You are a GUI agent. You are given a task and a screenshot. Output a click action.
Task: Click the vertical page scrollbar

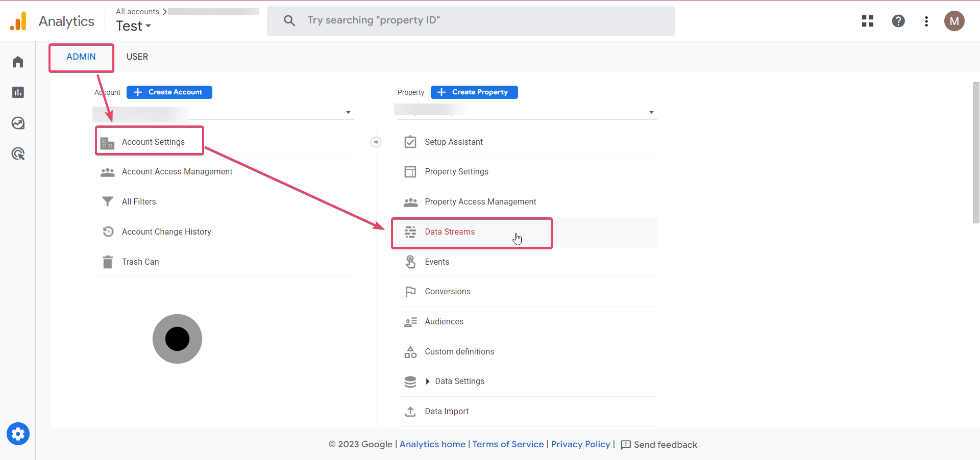pos(976,152)
